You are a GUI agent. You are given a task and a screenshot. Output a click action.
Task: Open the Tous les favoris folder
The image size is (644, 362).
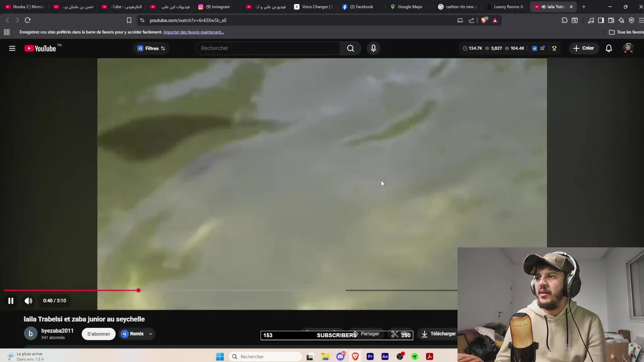pos(626,32)
